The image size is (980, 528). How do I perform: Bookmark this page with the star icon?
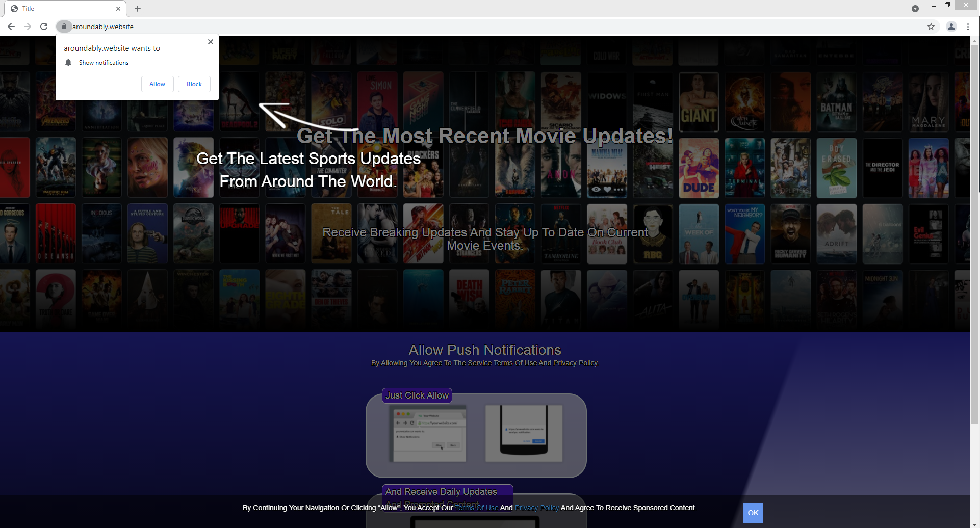931,27
